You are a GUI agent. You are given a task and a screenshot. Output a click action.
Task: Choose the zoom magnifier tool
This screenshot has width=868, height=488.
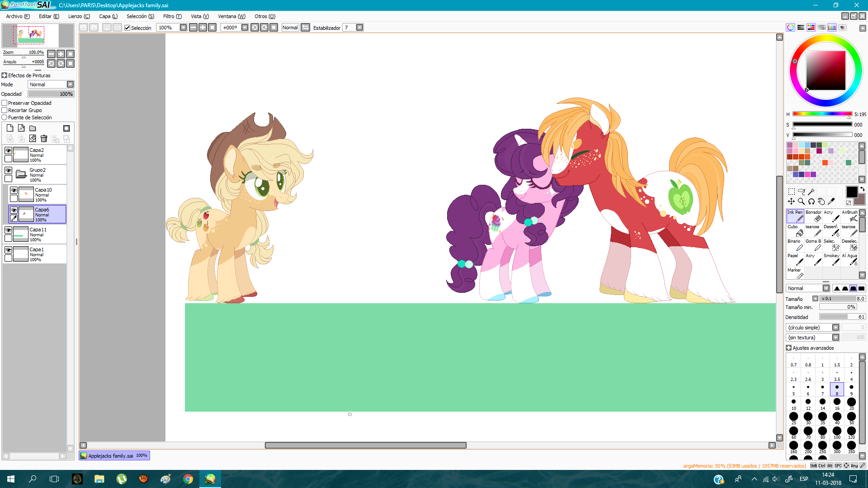[x=801, y=202]
